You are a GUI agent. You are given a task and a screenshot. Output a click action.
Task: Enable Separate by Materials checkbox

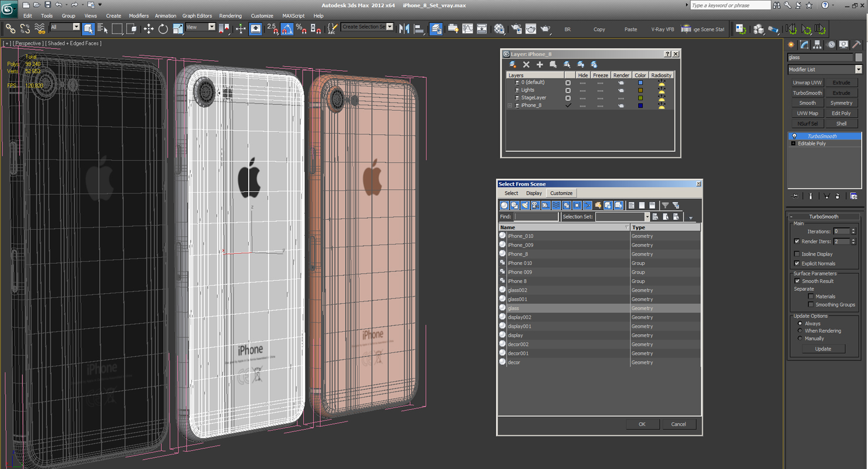[x=811, y=297]
